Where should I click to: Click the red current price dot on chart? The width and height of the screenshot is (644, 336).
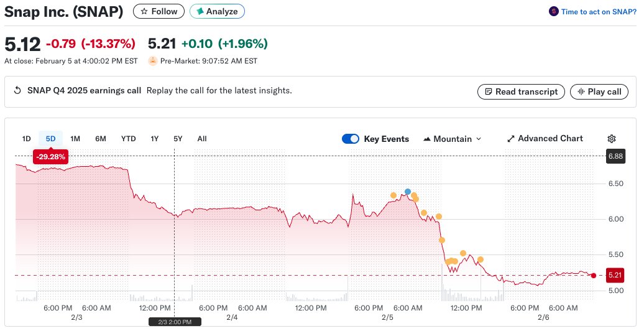coord(594,276)
